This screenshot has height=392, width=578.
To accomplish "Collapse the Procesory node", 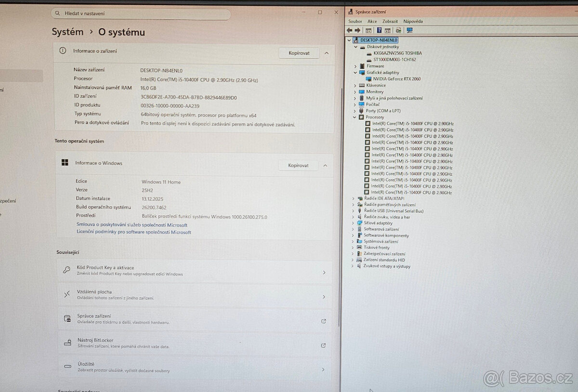I will click(x=355, y=117).
